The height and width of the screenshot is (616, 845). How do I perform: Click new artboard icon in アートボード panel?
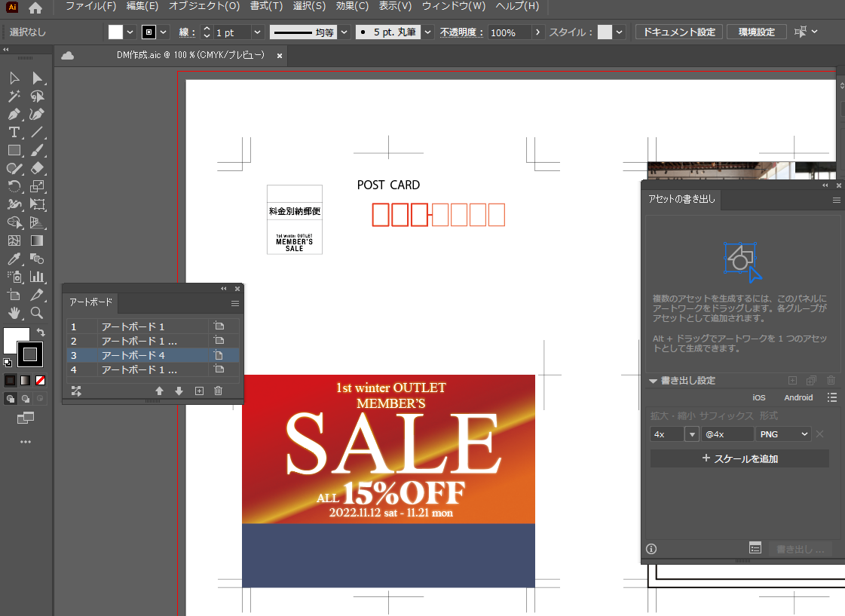[x=199, y=391]
